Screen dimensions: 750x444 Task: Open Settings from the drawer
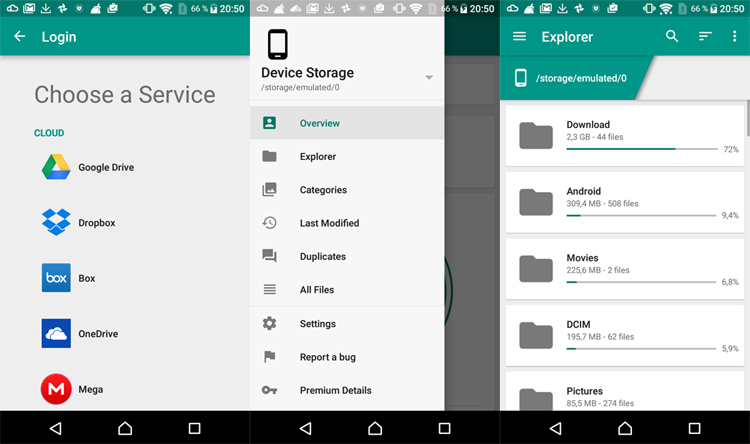coord(347,324)
